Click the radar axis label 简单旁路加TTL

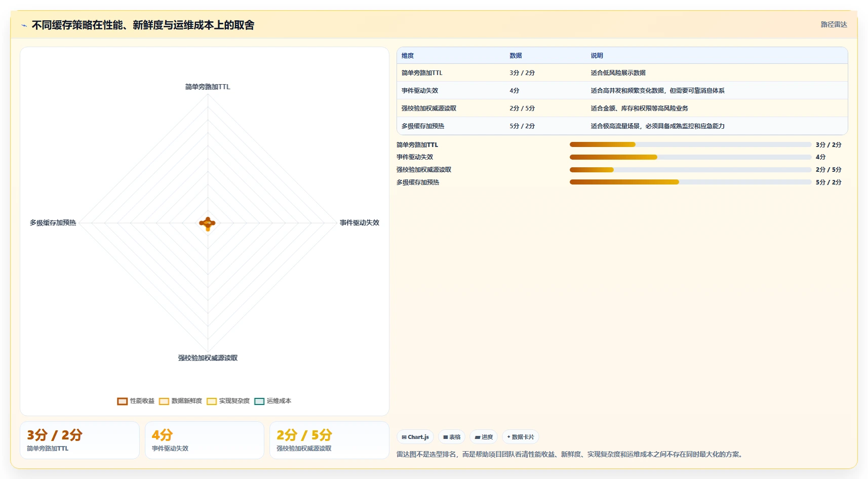[x=208, y=87]
